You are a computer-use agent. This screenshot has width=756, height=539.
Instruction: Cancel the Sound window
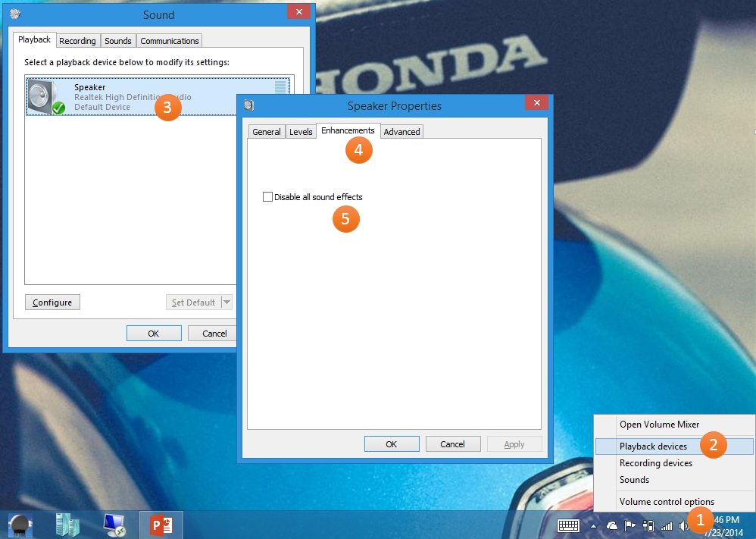point(213,334)
